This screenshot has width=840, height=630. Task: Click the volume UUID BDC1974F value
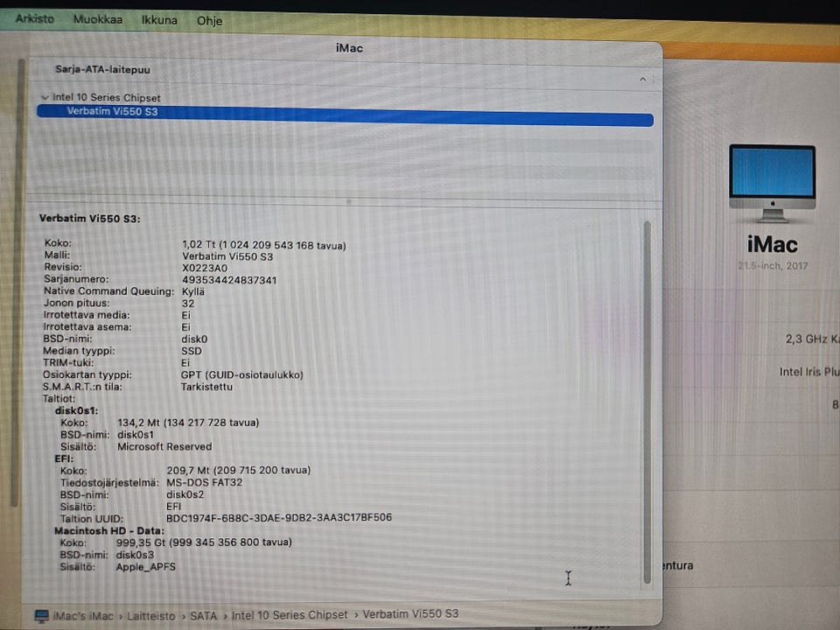pyautogui.click(x=279, y=517)
